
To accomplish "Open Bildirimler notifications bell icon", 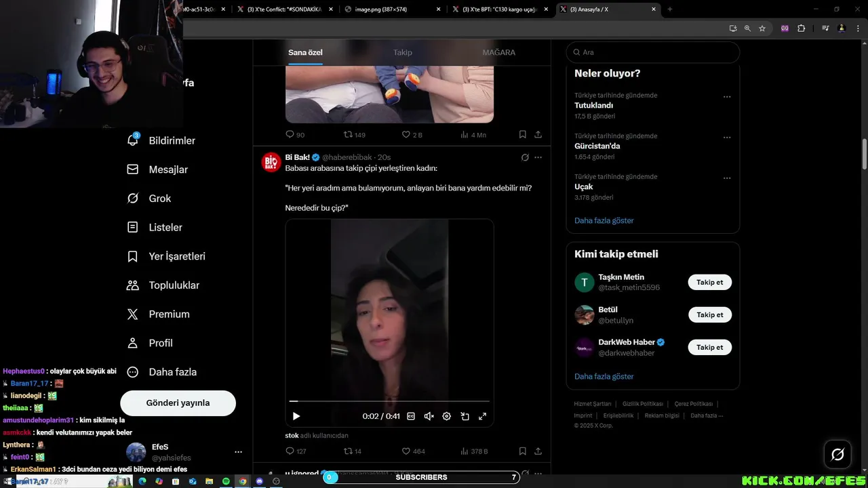I will (133, 140).
